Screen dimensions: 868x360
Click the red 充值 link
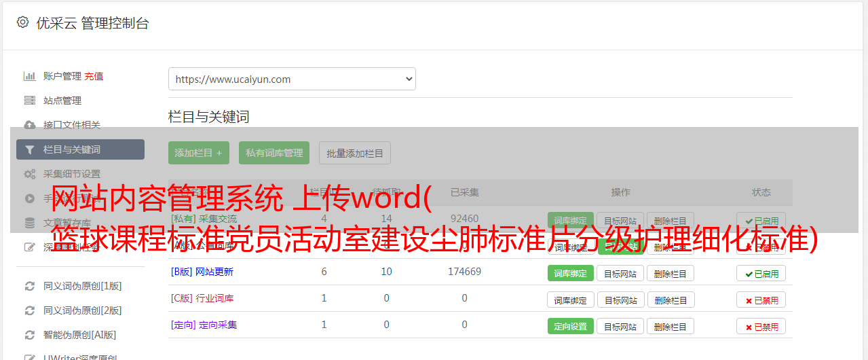pos(94,76)
